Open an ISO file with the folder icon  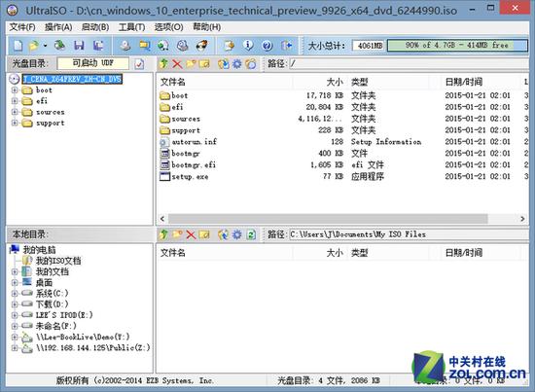[34, 45]
